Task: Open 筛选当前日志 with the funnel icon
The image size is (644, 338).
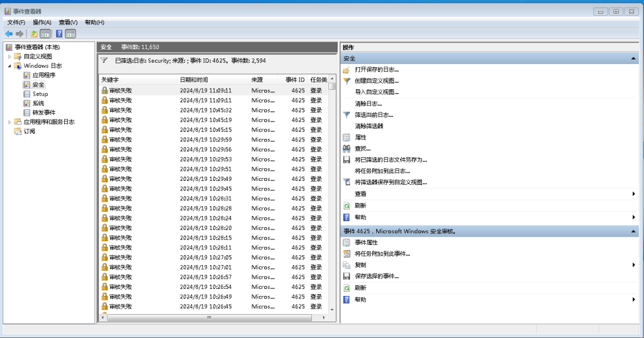Action: click(374, 115)
